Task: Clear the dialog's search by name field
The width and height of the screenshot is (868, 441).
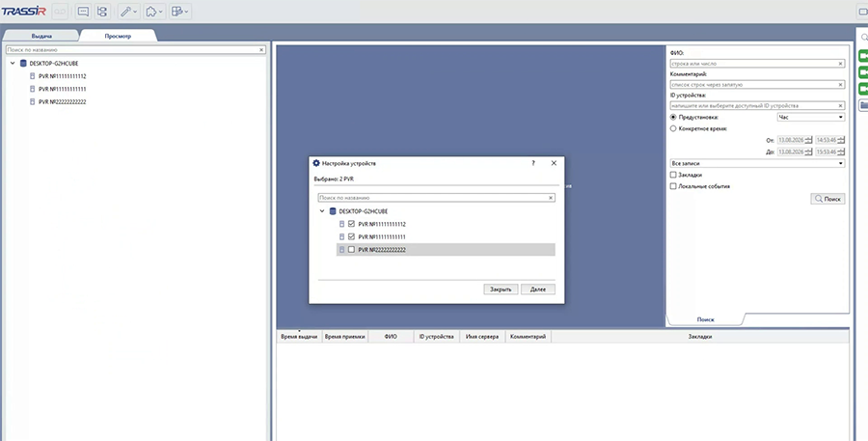Action: click(x=551, y=198)
